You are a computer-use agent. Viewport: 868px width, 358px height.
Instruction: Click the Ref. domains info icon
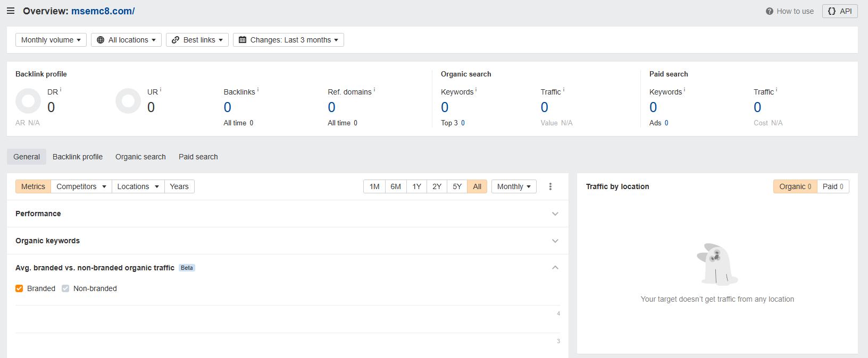[374, 90]
